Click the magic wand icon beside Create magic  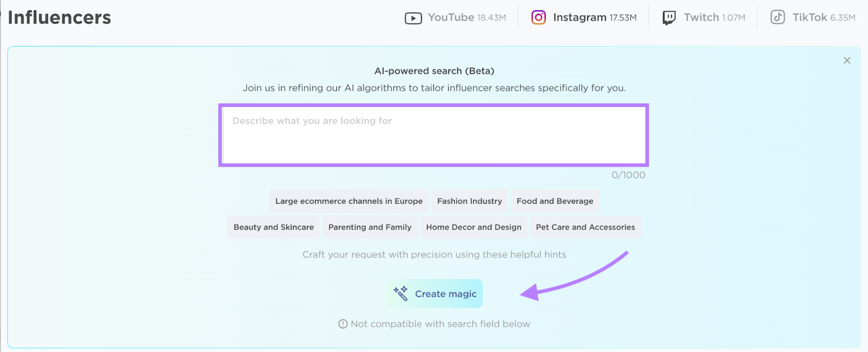[401, 293]
